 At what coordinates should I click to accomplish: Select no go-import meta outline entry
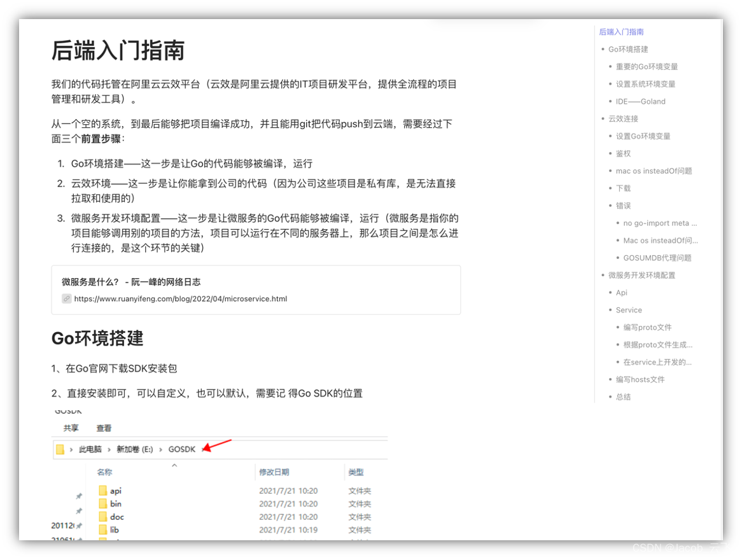pyautogui.click(x=660, y=223)
